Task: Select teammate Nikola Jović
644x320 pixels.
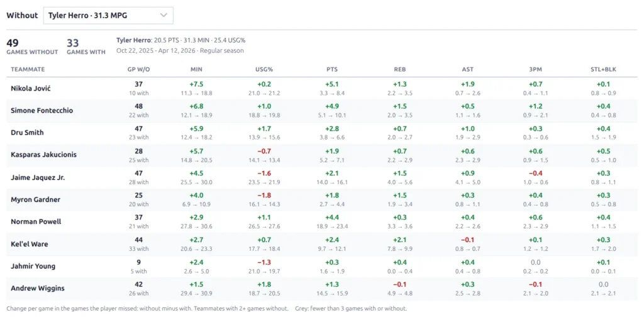Action: pos(30,88)
